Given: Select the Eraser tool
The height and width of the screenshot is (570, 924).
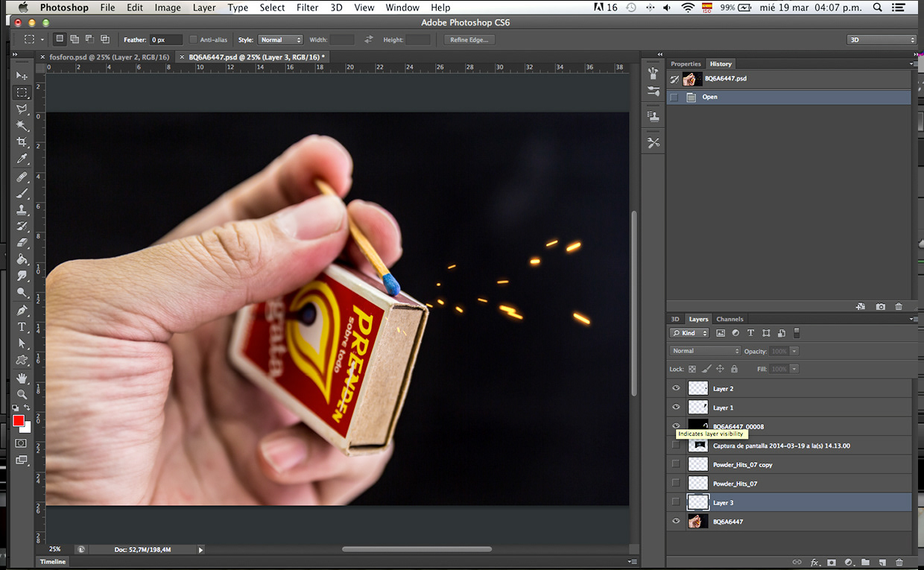Looking at the screenshot, I should pyautogui.click(x=22, y=243).
